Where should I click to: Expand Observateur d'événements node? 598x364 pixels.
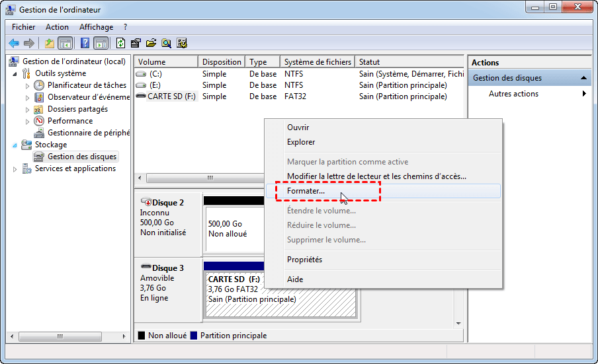click(x=27, y=98)
